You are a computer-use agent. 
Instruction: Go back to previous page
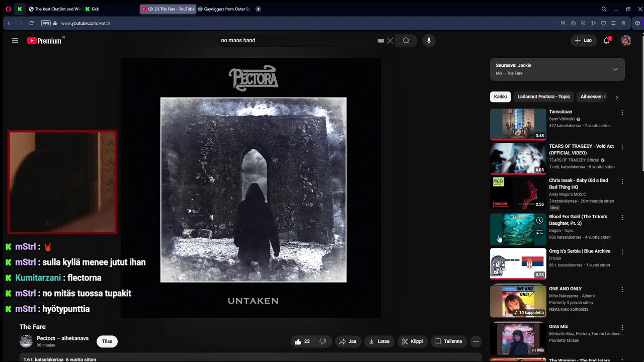(x=9, y=23)
